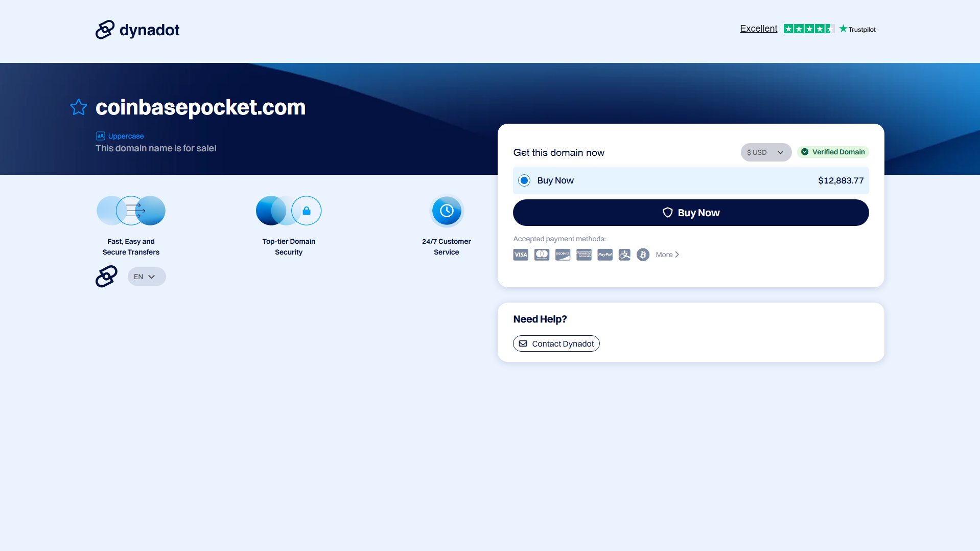This screenshot has height=551, width=980.
Task: Click the American Express payment icon
Action: point(584,255)
